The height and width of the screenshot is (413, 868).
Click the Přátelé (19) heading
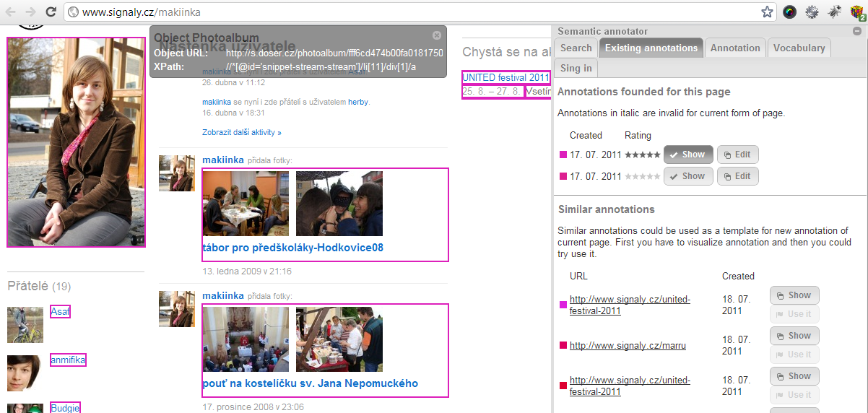click(39, 286)
